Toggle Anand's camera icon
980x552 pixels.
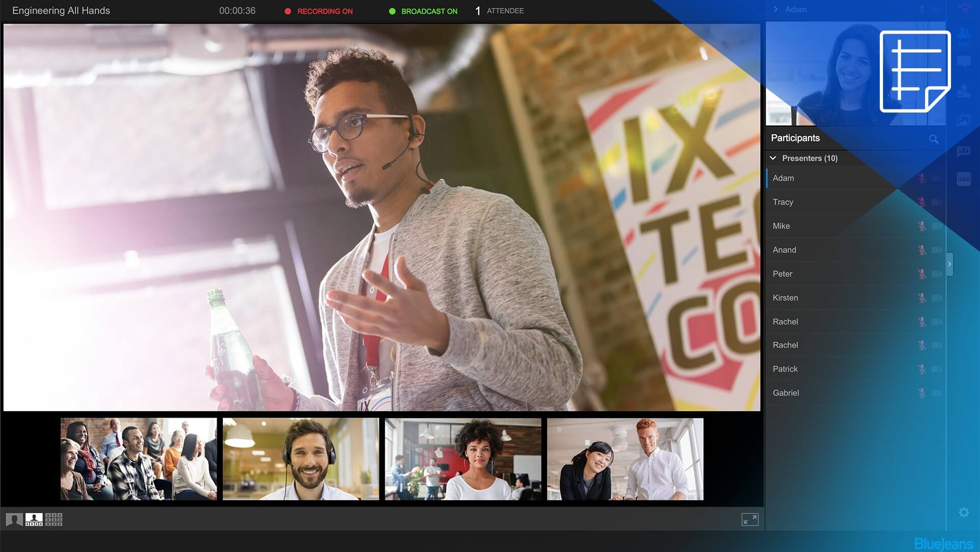pyautogui.click(x=937, y=250)
